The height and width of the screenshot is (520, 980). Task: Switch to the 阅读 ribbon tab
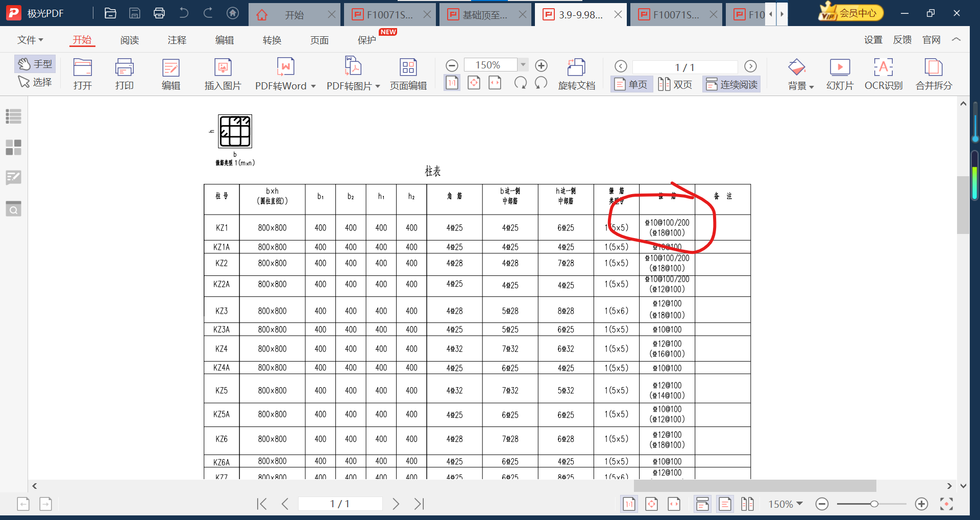[130, 40]
